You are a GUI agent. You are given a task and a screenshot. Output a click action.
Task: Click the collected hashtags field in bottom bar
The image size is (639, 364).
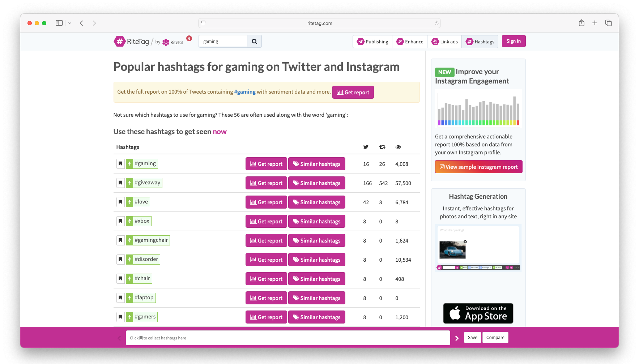[288, 338]
